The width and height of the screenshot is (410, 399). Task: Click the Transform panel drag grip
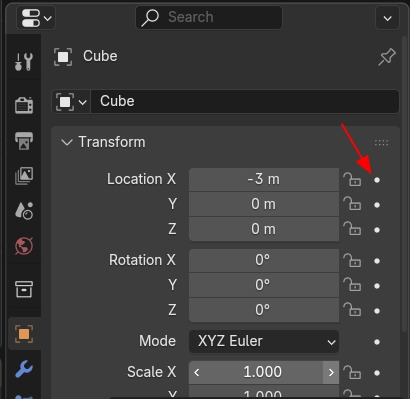381,143
